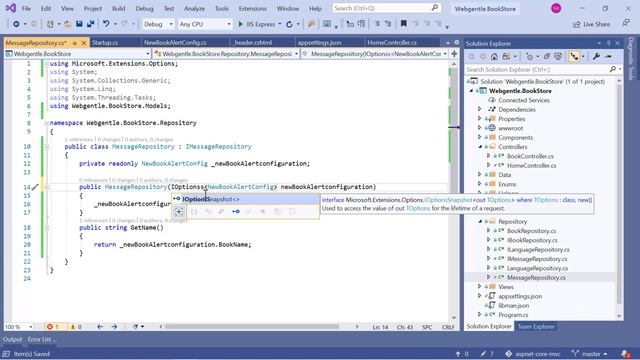Open the Extensions menu
Image resolution: width=640 pixels, height=360 pixels.
pos(252,8)
